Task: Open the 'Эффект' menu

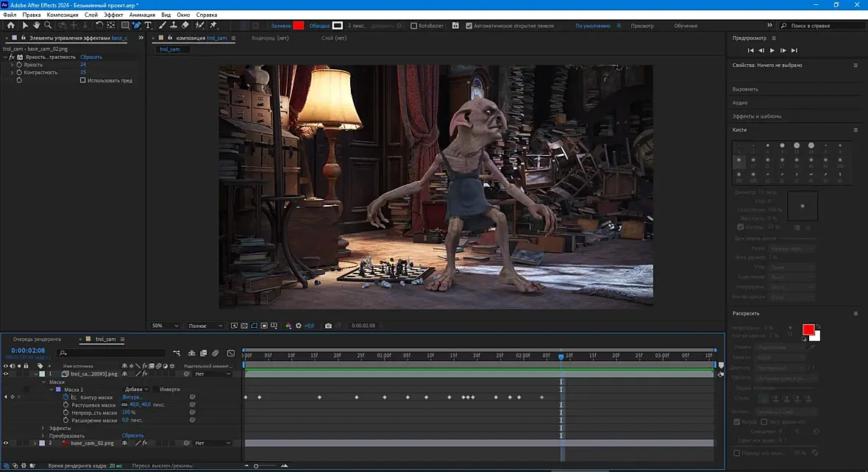Action: 113,15
